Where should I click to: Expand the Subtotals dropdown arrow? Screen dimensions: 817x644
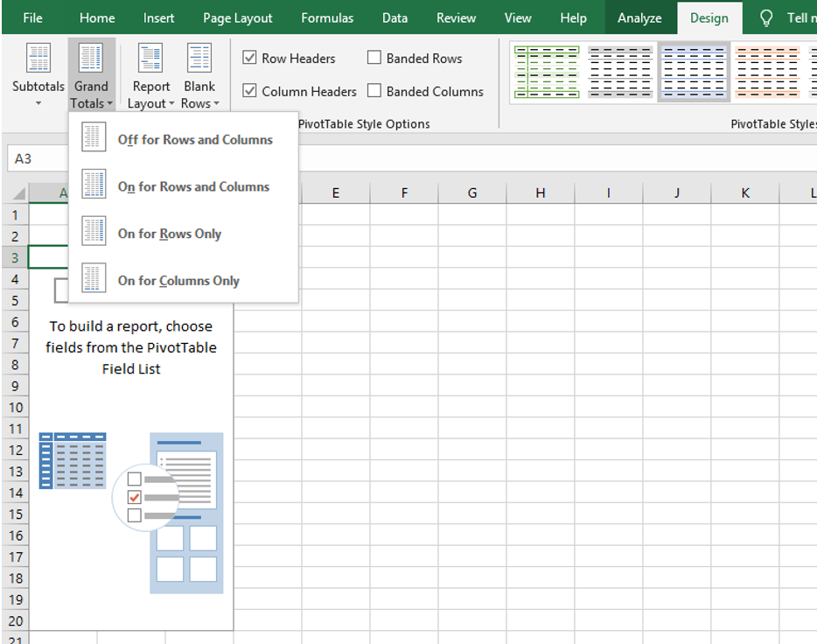click(x=38, y=103)
